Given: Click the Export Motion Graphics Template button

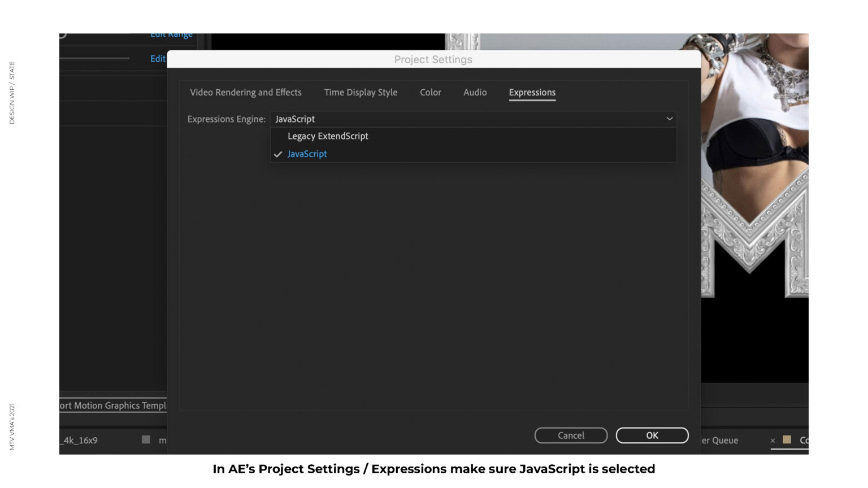Looking at the screenshot, I should pos(113,406).
